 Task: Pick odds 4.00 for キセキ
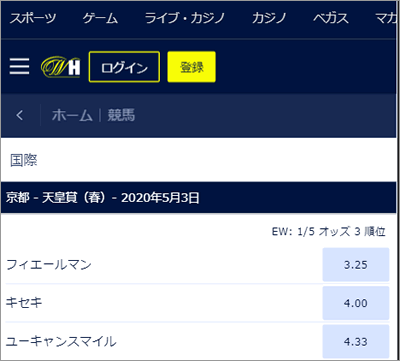(356, 303)
